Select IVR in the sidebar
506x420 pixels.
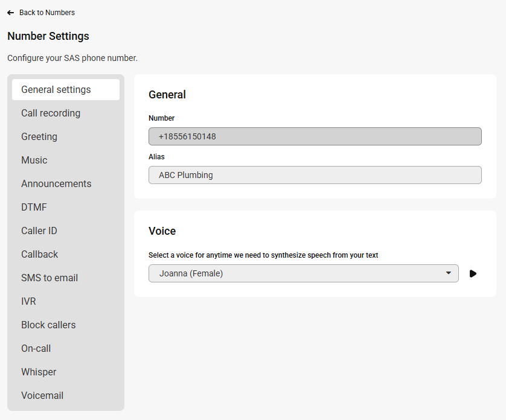(66, 302)
